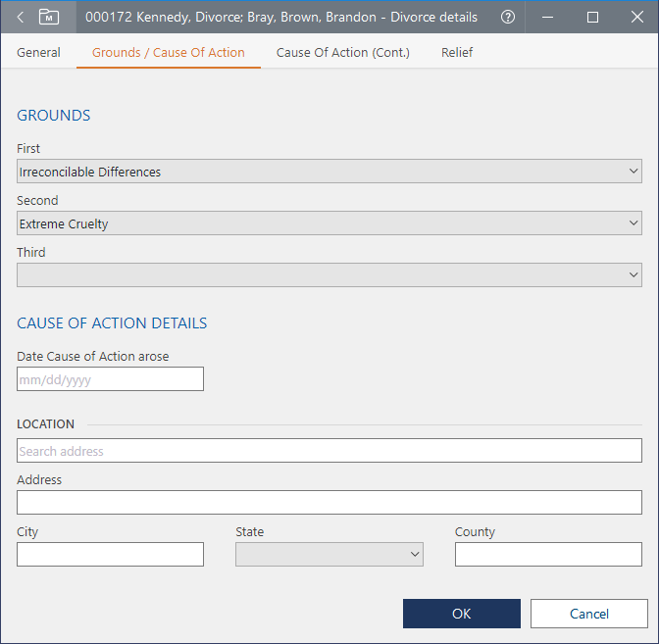Open the Cause Of Action (Cont.) tab
Viewport: 659px width, 644px height.
[x=342, y=53]
